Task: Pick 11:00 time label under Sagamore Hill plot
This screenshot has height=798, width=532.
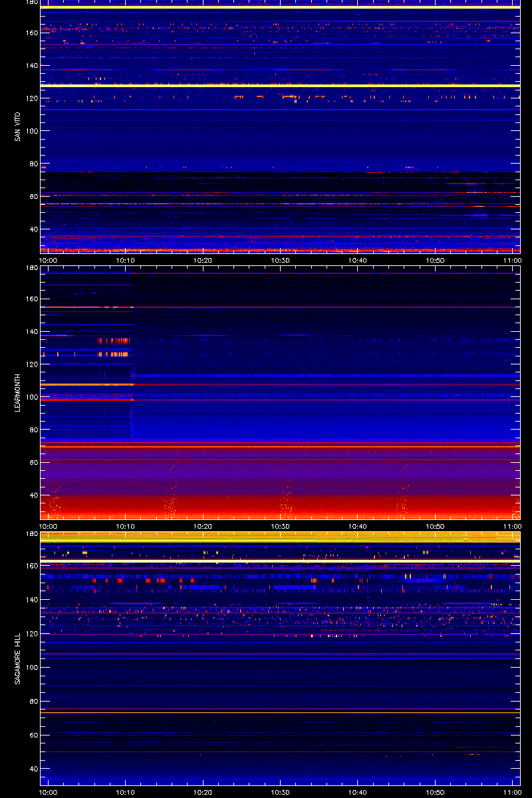Action: [512, 792]
